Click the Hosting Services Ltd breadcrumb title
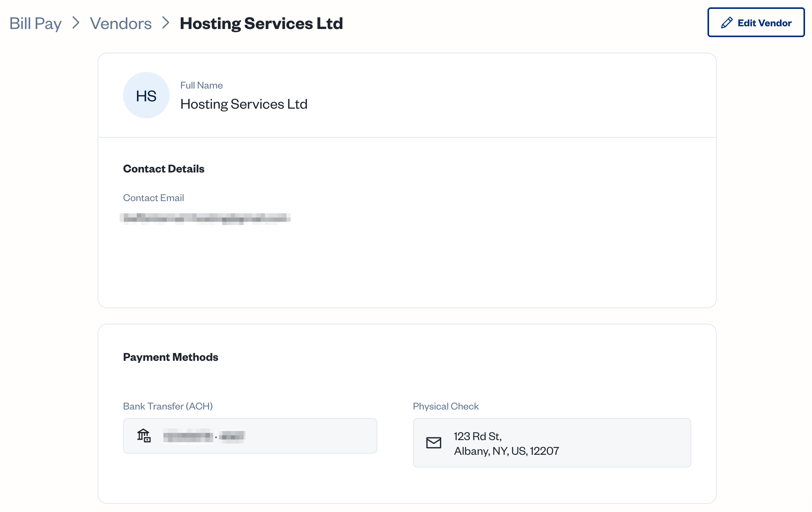The image size is (812, 512). [x=261, y=23]
